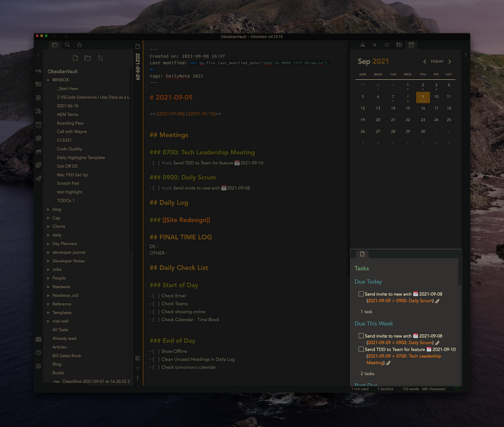Click the file icon tab above Tasks panel
504x427 pixels.
362,254
